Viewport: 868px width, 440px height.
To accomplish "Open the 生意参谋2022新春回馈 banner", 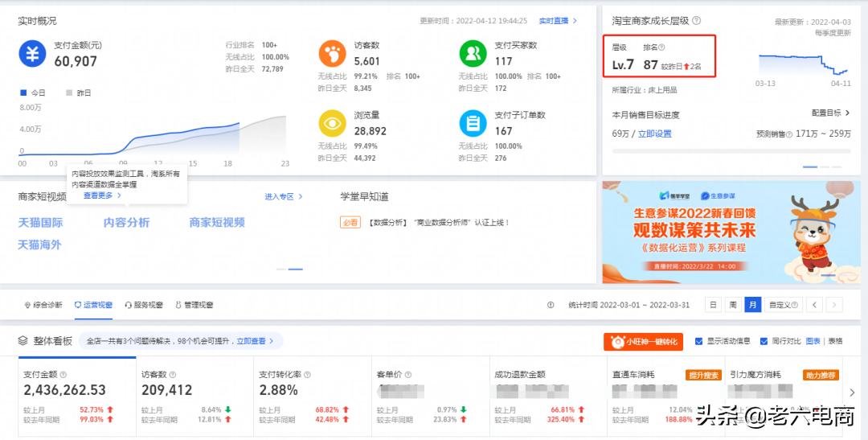I will click(731, 232).
